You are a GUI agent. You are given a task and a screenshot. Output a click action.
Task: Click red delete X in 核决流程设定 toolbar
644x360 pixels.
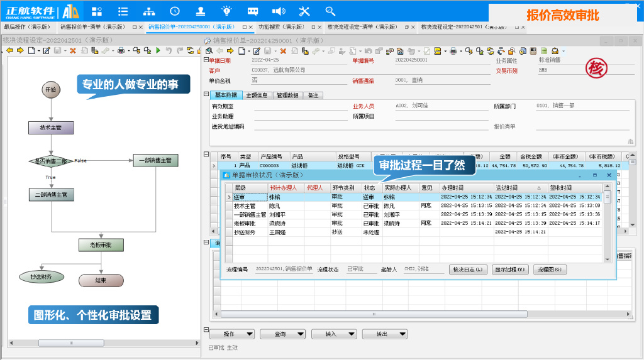click(73, 50)
